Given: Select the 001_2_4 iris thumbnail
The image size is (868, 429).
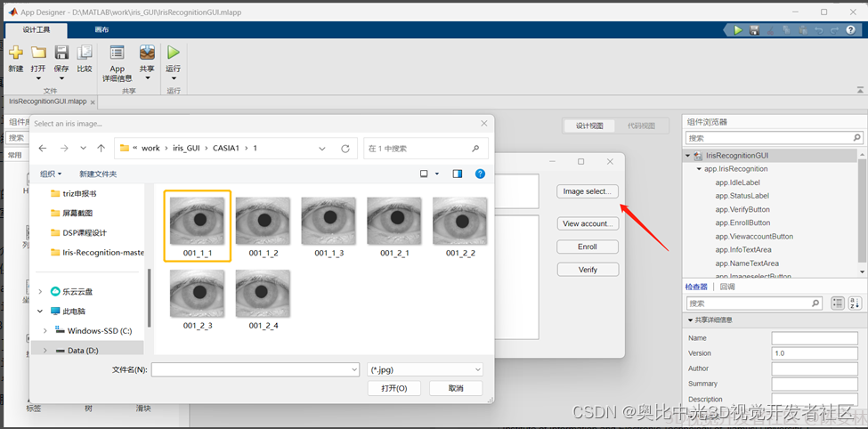Looking at the screenshot, I should pos(263,299).
